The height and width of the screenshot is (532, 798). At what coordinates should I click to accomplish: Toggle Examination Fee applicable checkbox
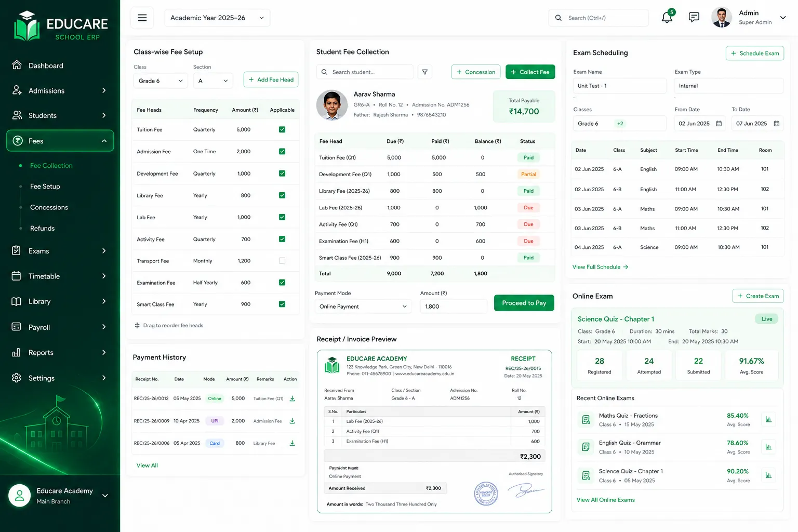tap(282, 283)
